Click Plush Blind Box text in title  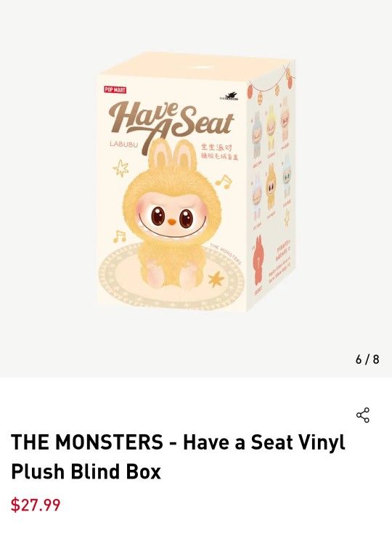point(86,471)
